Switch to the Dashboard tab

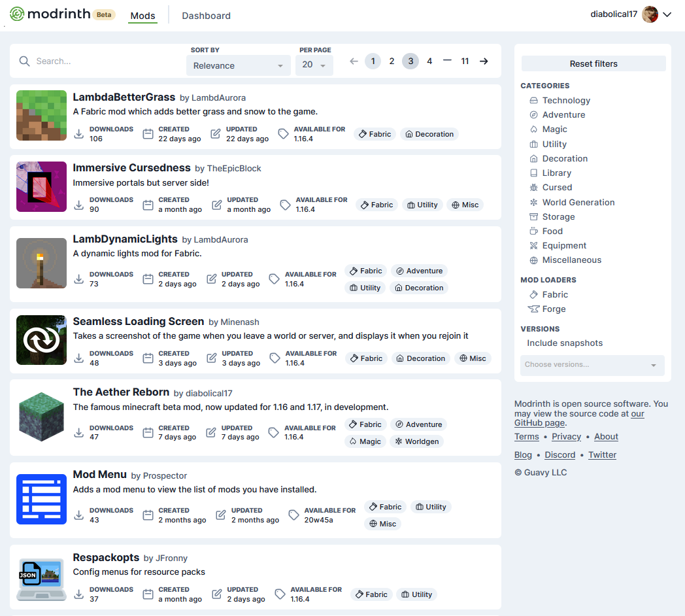pos(206,16)
